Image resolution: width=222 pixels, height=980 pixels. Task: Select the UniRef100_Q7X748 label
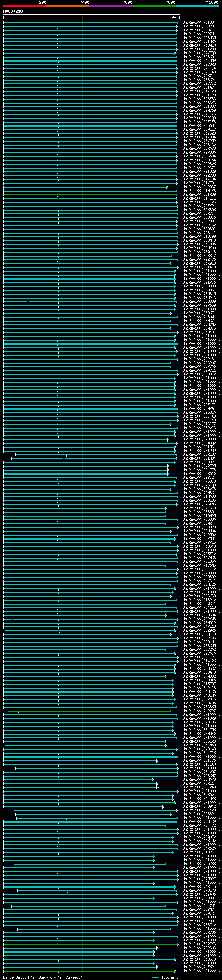(x=199, y=72)
